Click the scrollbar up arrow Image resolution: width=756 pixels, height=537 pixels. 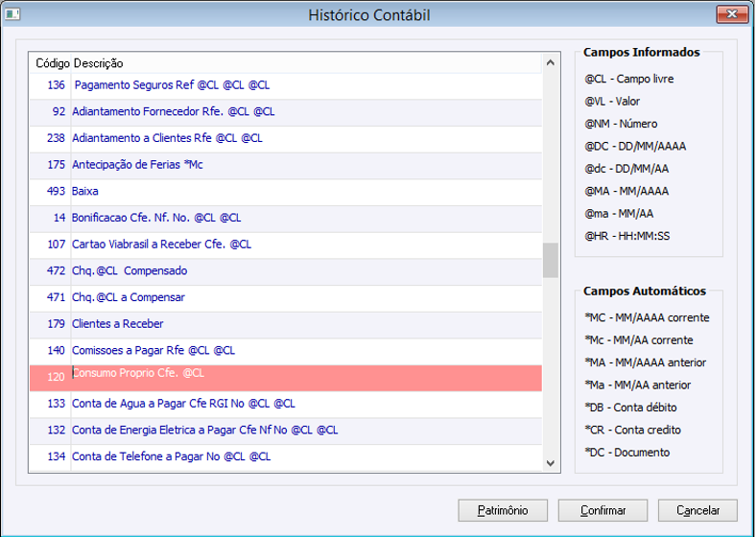[550, 62]
